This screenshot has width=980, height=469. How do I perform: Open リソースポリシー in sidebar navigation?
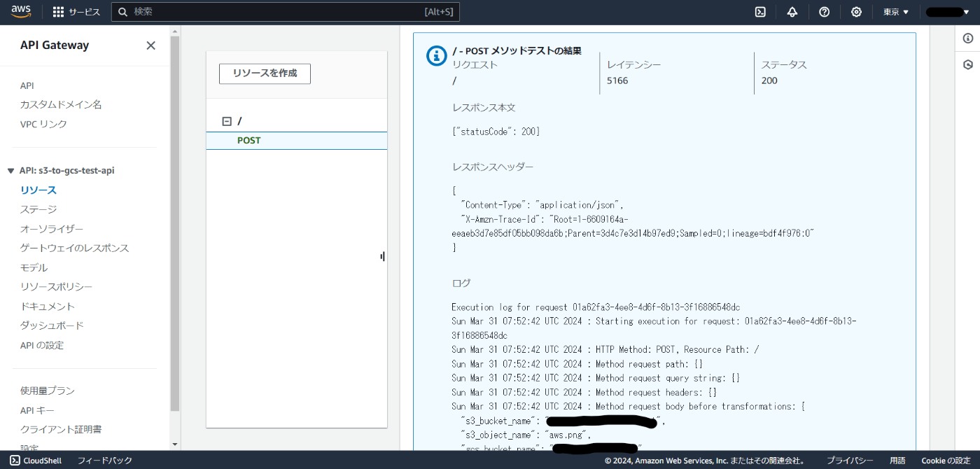click(x=56, y=287)
